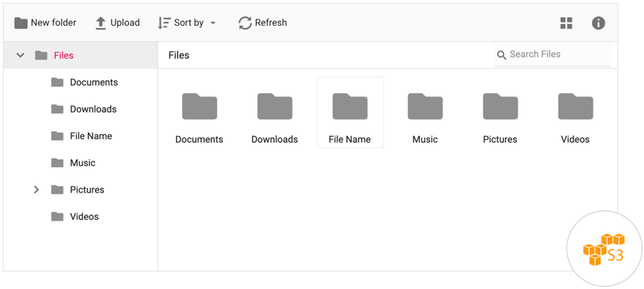This screenshot has width=644, height=289.
Task: Open the Sort by dropdown arrow
Action: click(213, 23)
